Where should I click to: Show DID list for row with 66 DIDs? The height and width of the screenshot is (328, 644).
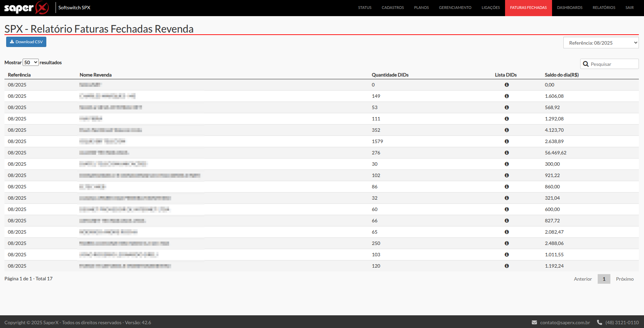[x=506, y=221]
